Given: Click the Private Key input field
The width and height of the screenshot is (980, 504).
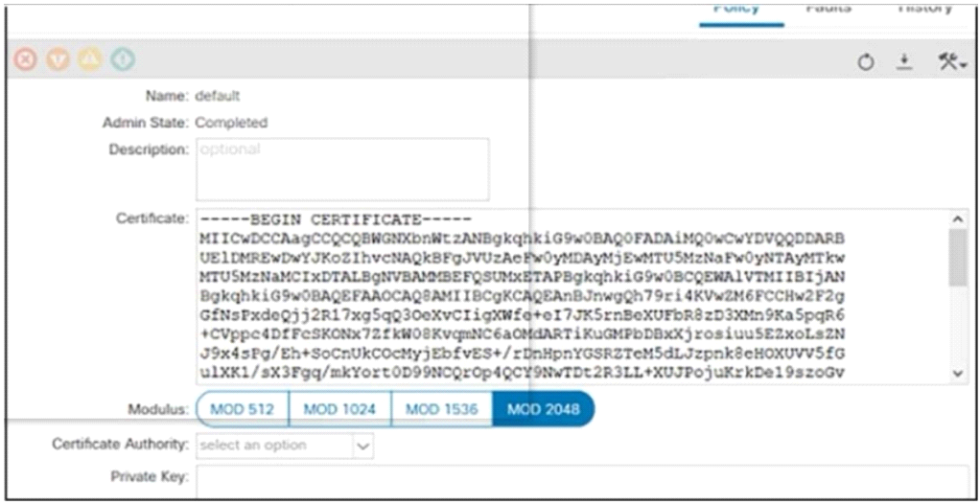Looking at the screenshot, I should pos(582,482).
